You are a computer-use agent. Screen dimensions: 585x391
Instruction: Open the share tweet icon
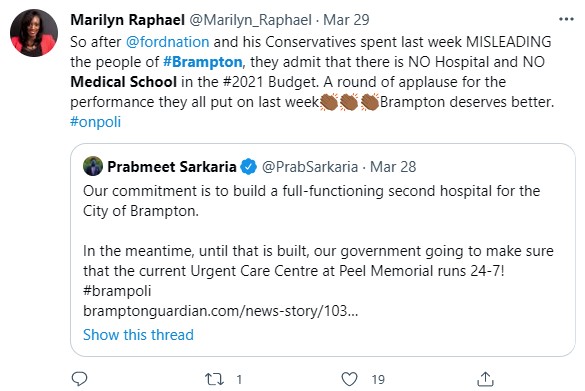click(x=485, y=379)
